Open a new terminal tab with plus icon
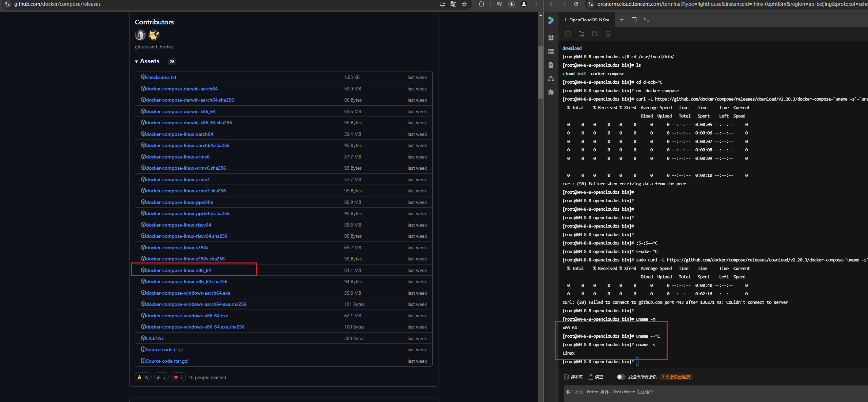 click(622, 20)
